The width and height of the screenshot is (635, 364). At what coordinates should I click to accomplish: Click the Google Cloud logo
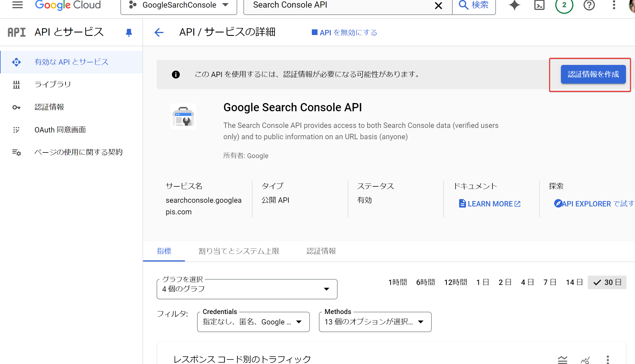(x=68, y=5)
